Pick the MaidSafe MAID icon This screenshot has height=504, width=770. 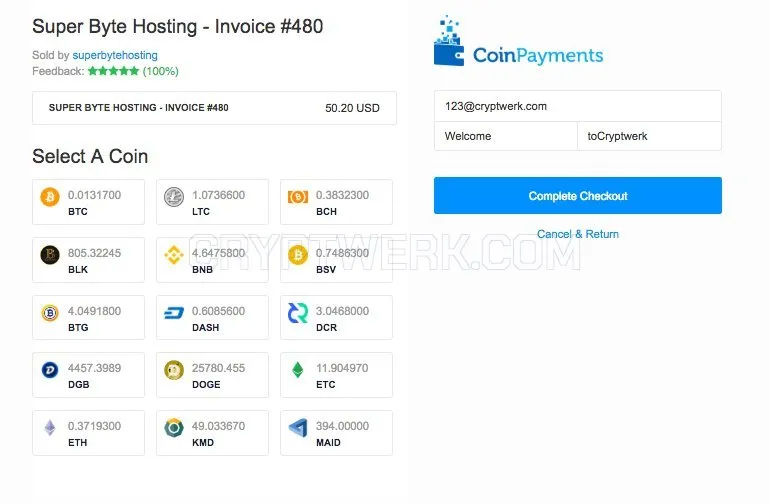tap(298, 427)
